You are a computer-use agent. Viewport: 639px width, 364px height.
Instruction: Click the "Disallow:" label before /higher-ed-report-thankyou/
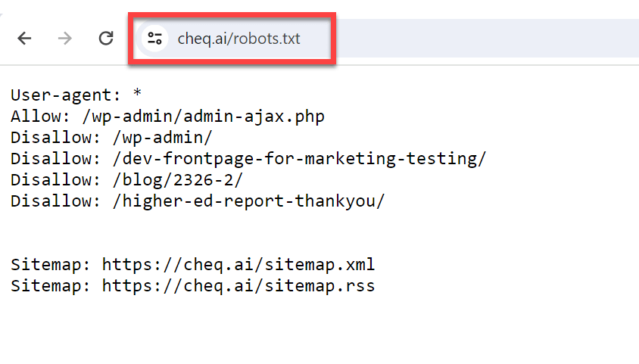tap(55, 201)
